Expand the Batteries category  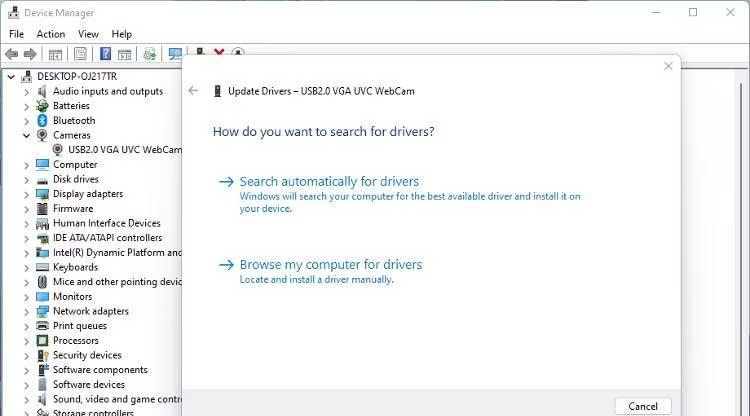26,106
